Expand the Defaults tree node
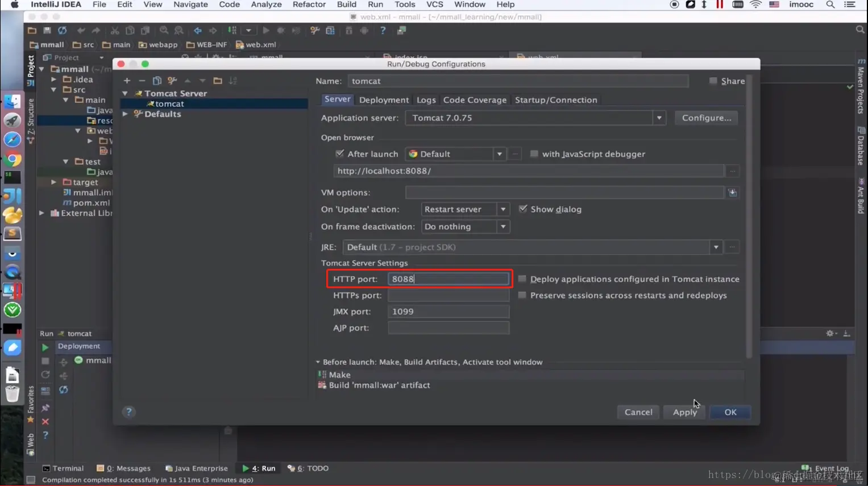 [125, 114]
